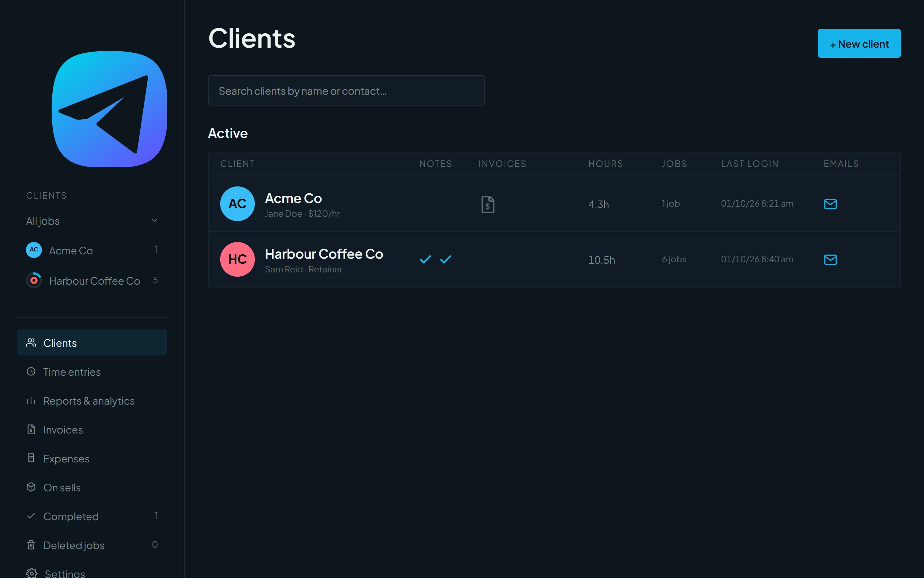This screenshot has height=578, width=924.
Task: Click the All jobs chevron arrow
Action: coord(154,221)
